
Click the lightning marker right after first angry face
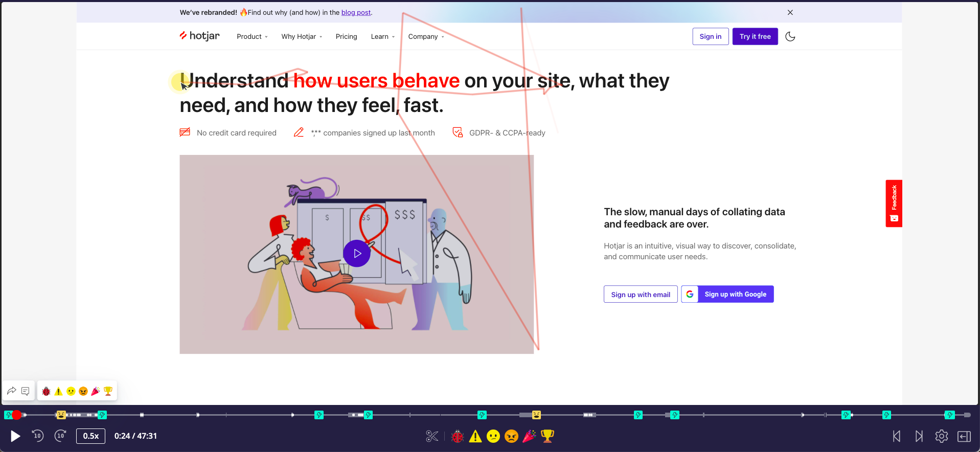(x=102, y=415)
